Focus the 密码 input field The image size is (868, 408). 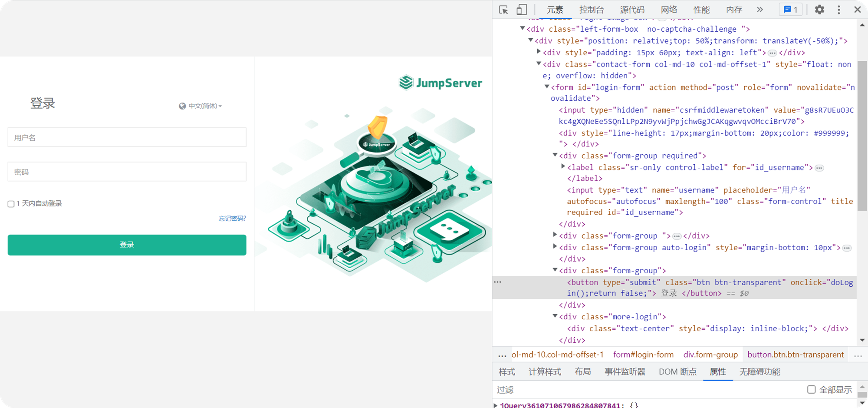[x=127, y=172]
